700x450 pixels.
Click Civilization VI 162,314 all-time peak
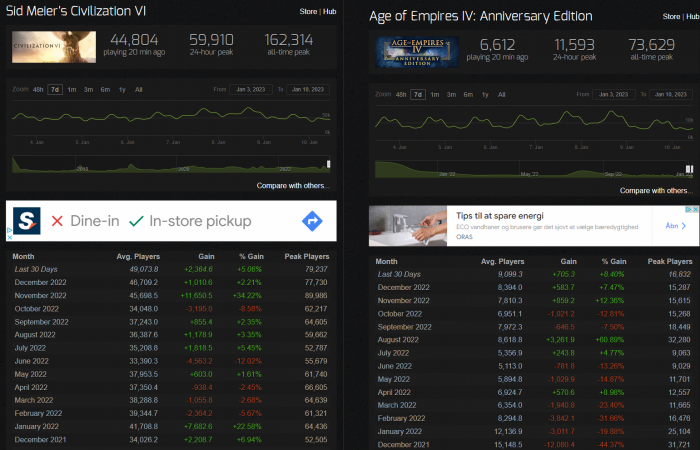(x=289, y=40)
